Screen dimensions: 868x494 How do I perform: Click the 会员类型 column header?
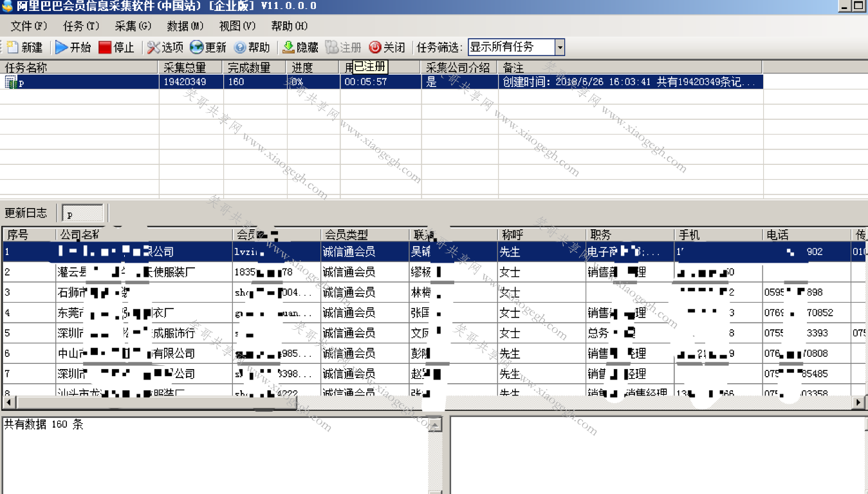(364, 234)
